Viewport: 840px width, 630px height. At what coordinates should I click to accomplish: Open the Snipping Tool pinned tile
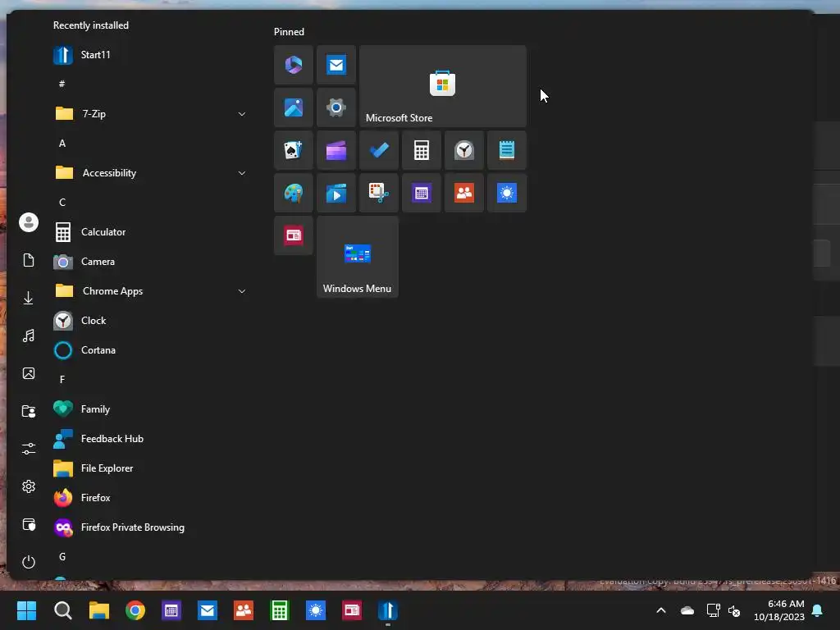[x=379, y=193]
